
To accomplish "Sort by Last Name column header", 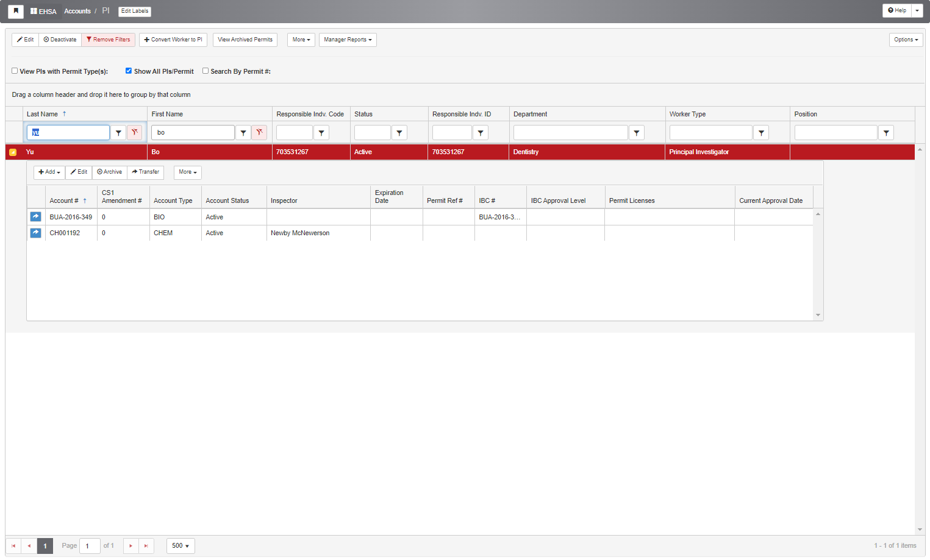I will [43, 114].
